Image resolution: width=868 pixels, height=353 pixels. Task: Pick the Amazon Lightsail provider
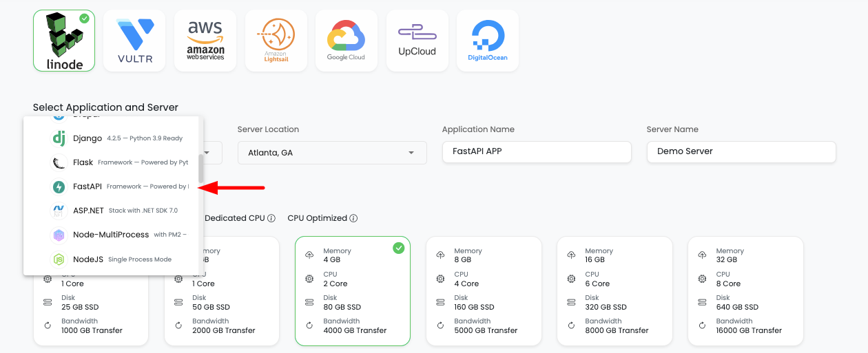click(x=276, y=41)
